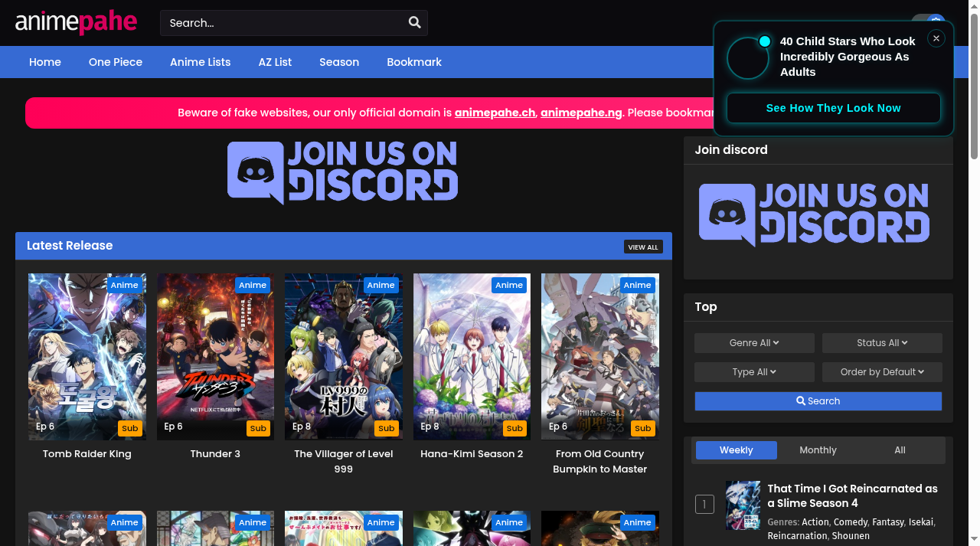Open Thunder 3 title link
The image size is (980, 546).
point(215,454)
